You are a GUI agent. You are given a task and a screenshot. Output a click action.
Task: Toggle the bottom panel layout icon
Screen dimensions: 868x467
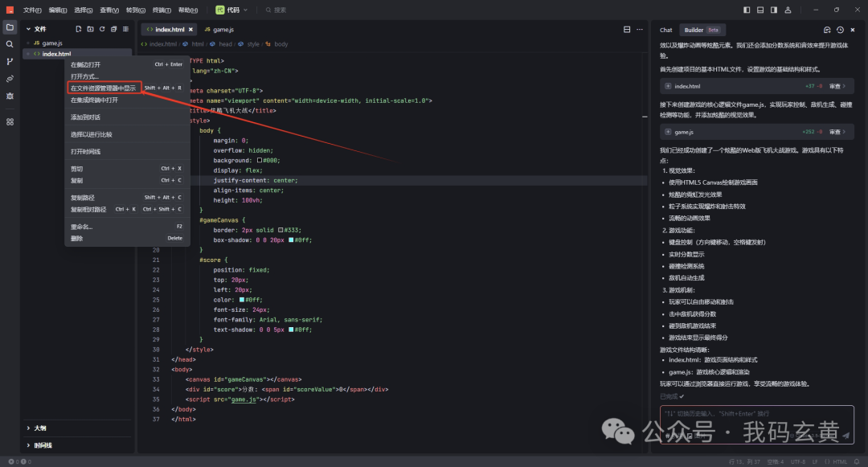760,10
